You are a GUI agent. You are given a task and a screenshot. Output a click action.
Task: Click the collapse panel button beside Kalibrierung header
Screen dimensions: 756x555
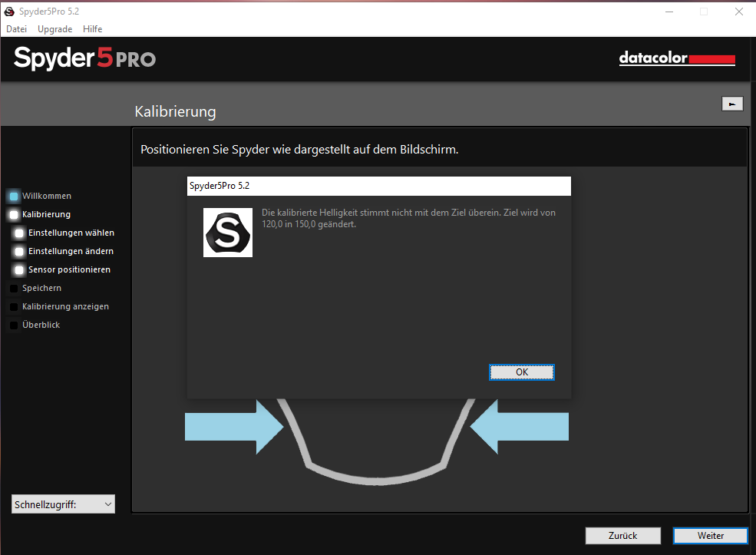732,104
